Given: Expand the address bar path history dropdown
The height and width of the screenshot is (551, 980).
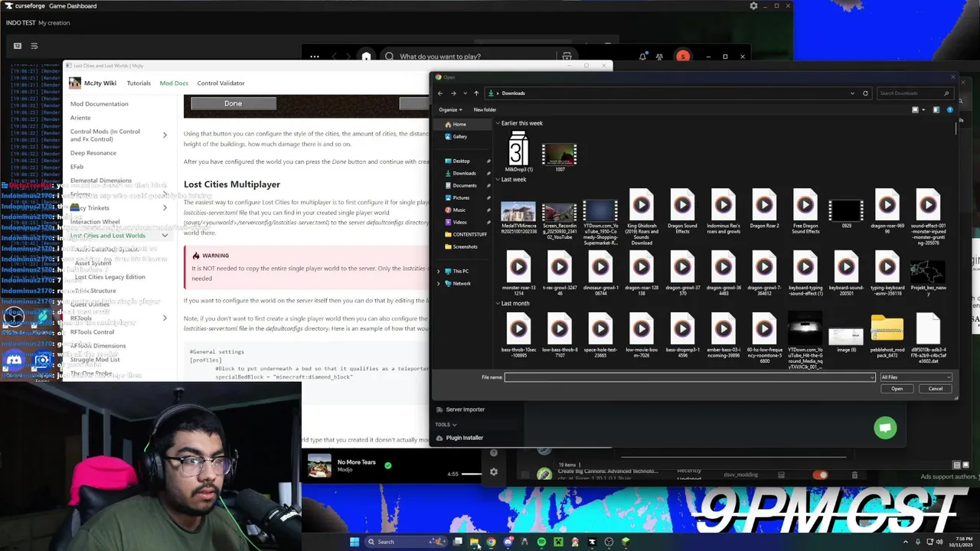Looking at the screenshot, I should 852,93.
